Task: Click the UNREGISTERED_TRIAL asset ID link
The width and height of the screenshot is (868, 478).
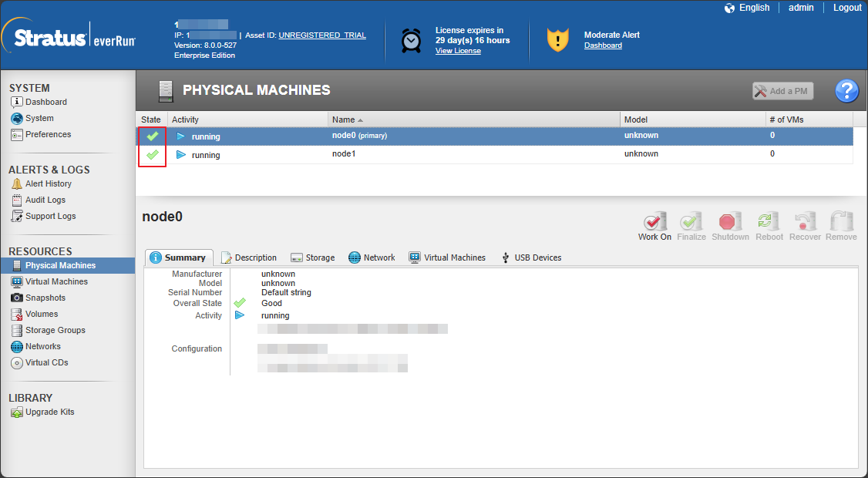Action: pos(322,35)
